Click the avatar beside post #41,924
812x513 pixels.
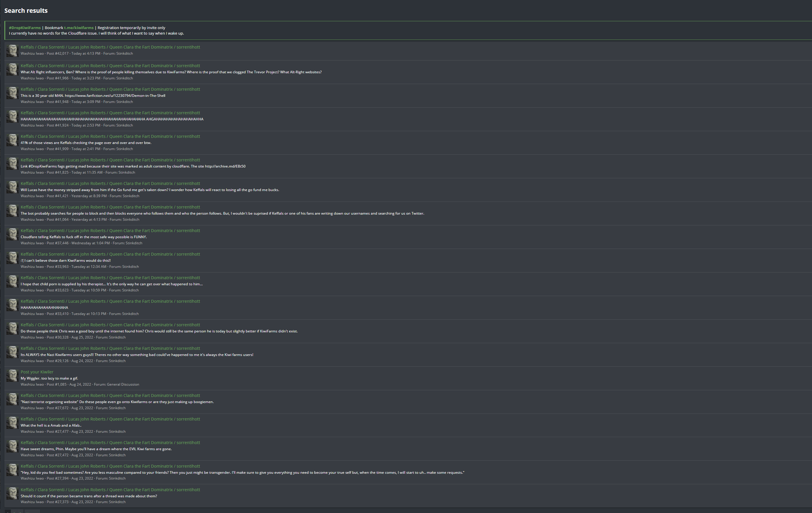(x=13, y=116)
